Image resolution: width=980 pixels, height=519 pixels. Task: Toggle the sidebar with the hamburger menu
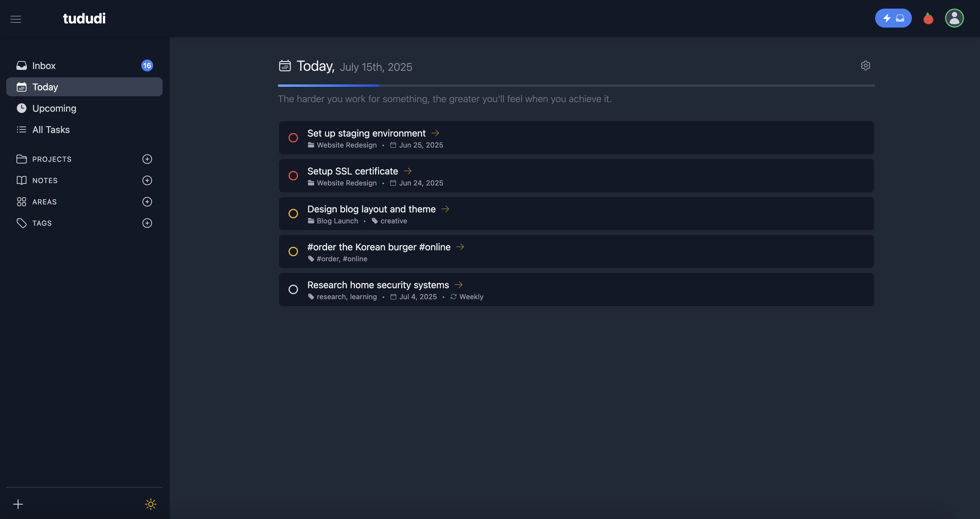coord(16,19)
